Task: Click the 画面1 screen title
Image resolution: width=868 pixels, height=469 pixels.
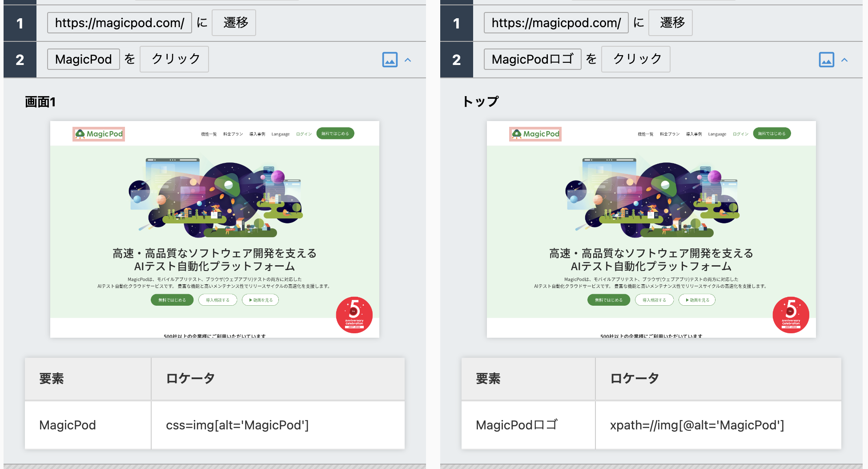Action: [40, 102]
